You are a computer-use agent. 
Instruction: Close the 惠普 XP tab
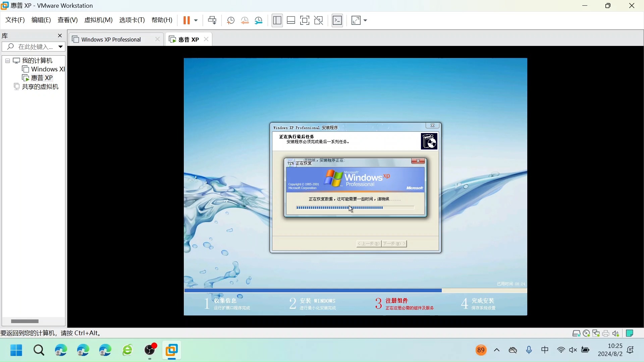click(x=206, y=39)
